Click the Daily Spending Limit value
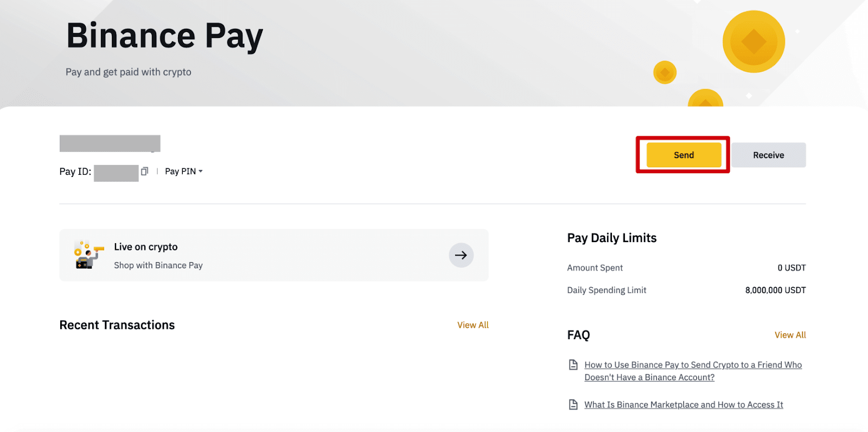The height and width of the screenshot is (432, 868). pos(775,290)
